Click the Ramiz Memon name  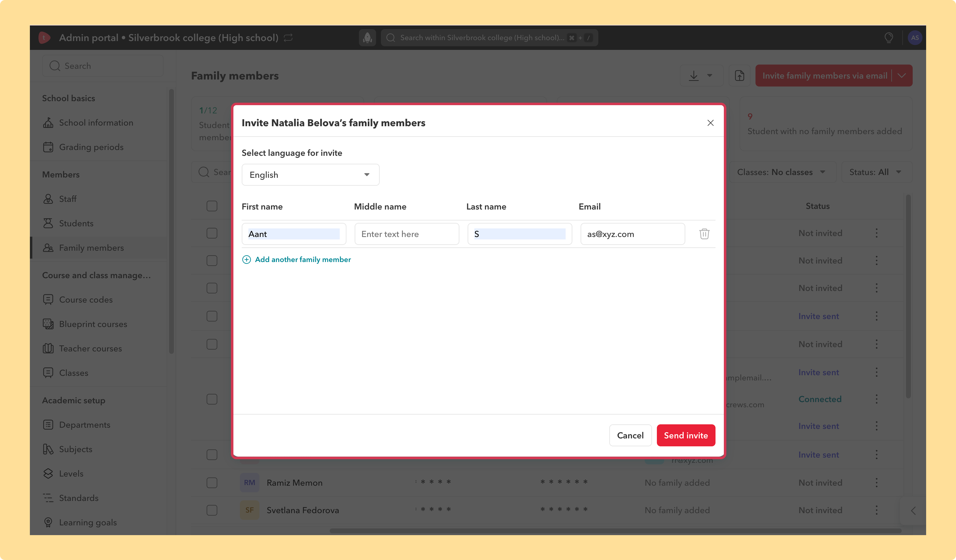(294, 483)
